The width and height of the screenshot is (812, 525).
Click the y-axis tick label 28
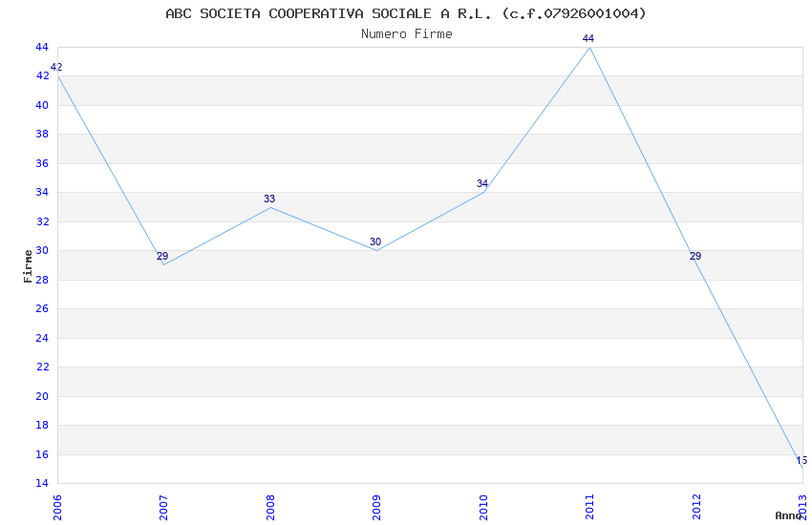point(42,280)
